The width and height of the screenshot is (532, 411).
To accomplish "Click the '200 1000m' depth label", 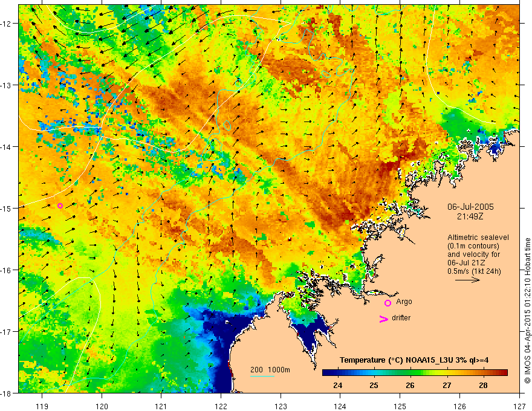I will tap(270, 370).
